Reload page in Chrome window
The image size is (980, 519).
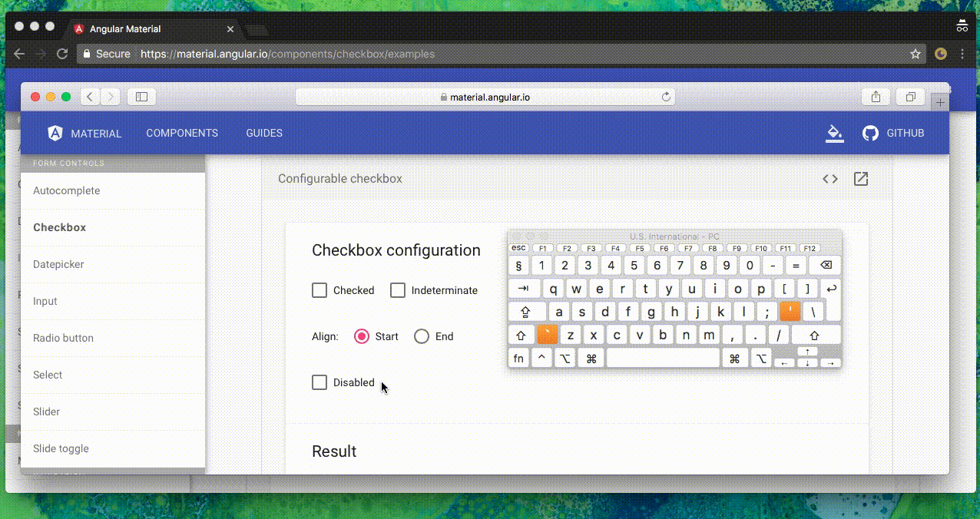pos(63,55)
